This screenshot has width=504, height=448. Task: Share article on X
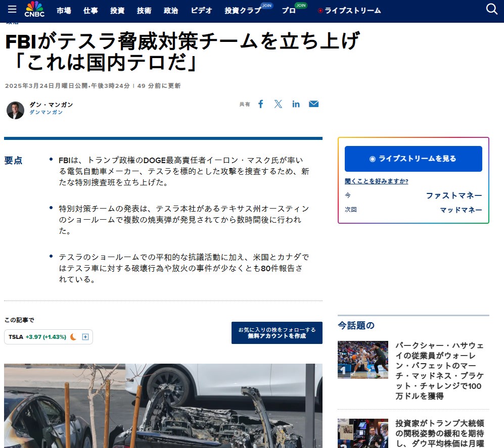[x=278, y=104]
